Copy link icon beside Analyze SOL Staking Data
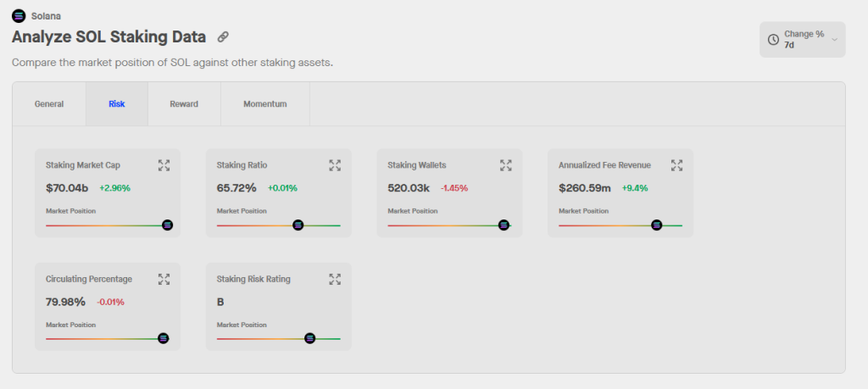Viewport: 868px width, 389px height. pyautogui.click(x=223, y=37)
